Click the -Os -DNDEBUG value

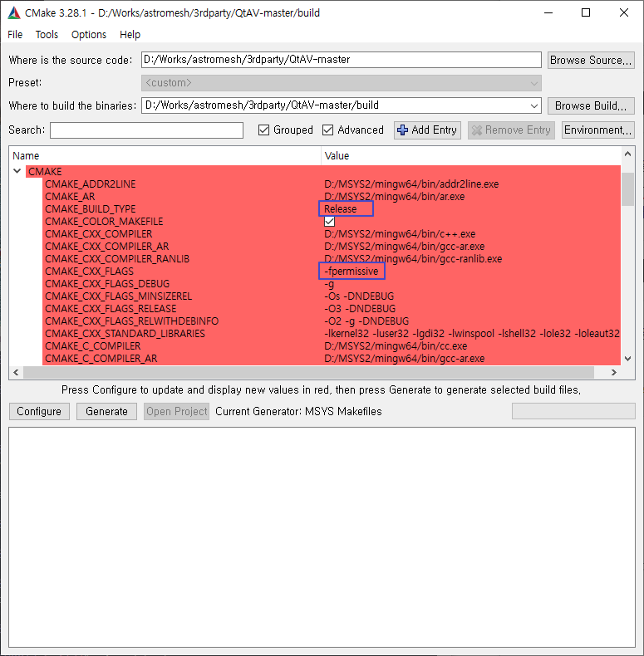point(359,296)
